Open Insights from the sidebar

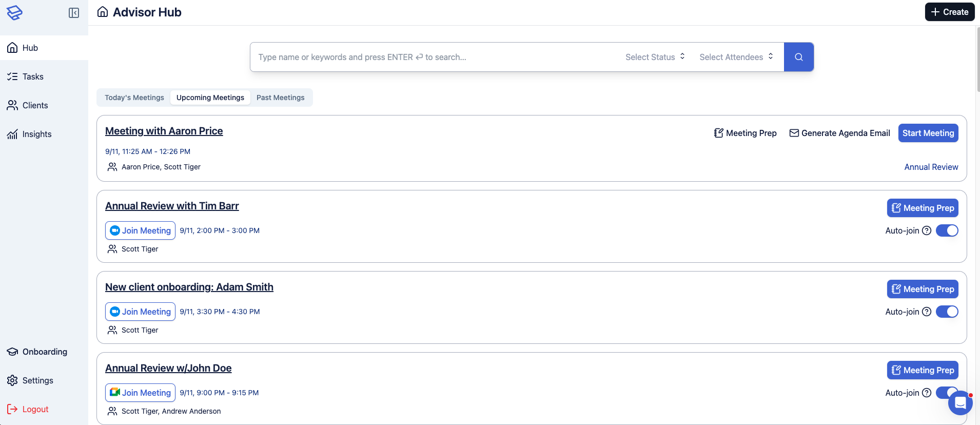pyautogui.click(x=37, y=134)
